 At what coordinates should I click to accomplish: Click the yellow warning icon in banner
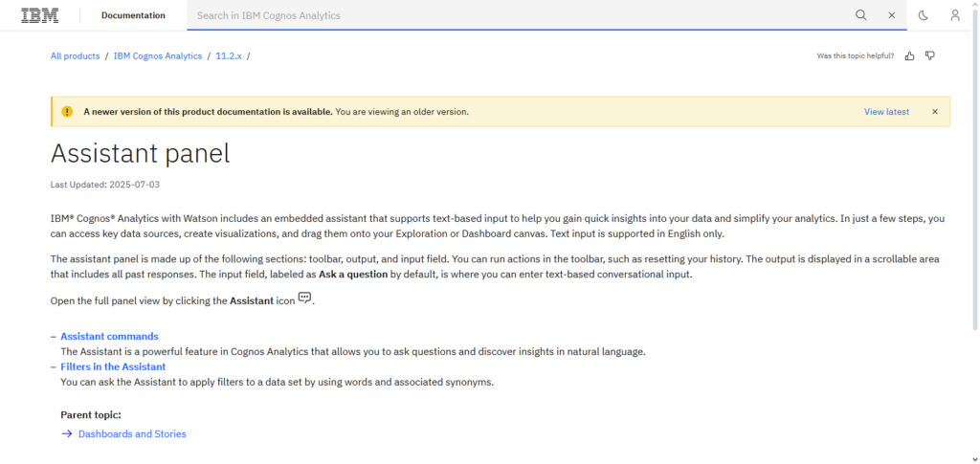[x=67, y=112]
